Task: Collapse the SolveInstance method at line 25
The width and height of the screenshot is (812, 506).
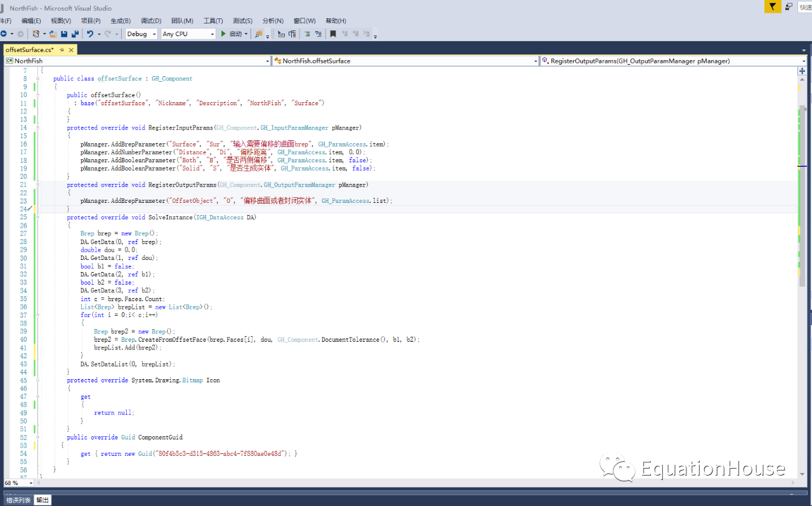Action: [x=37, y=217]
